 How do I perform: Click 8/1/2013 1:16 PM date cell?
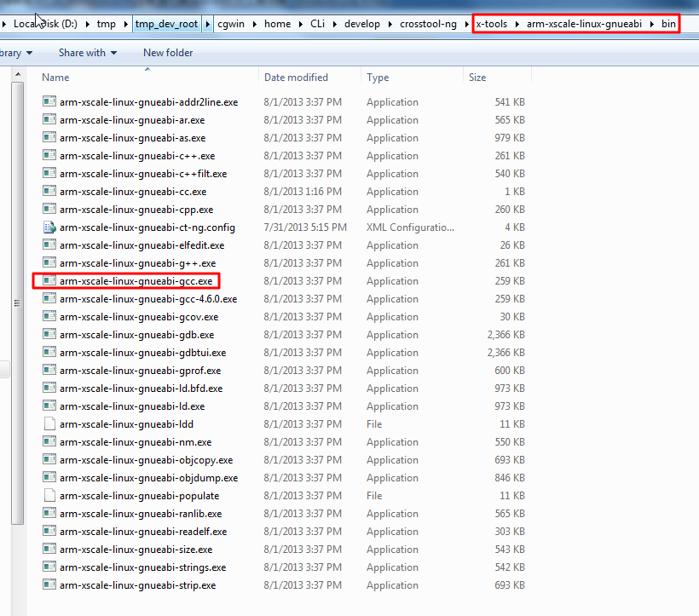tap(303, 192)
